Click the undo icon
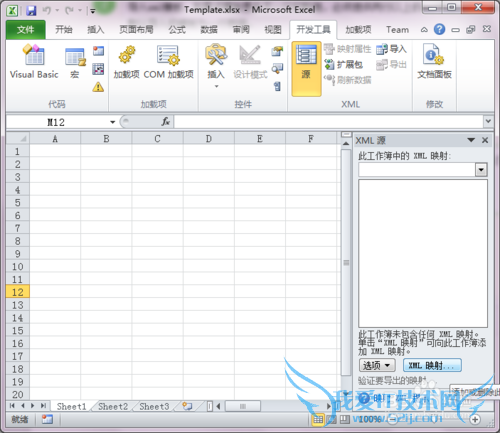Screen dimensions: 500x433 click(x=46, y=10)
